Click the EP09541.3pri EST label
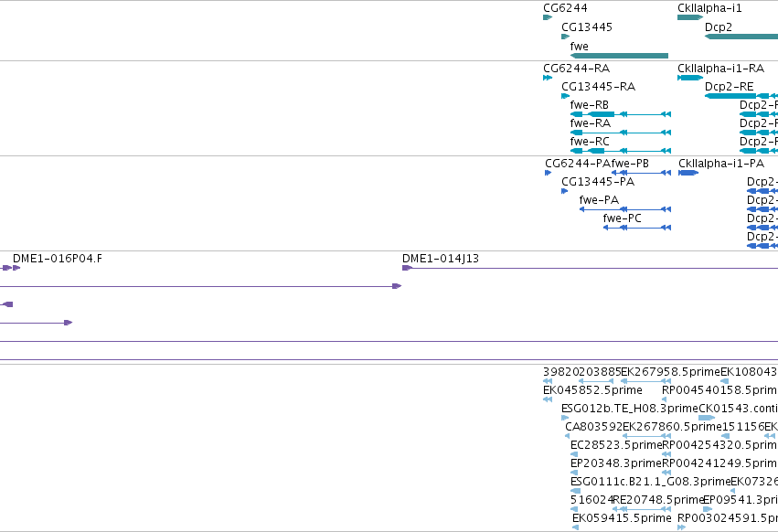Viewport: 778px width, 532px height. pos(741,500)
